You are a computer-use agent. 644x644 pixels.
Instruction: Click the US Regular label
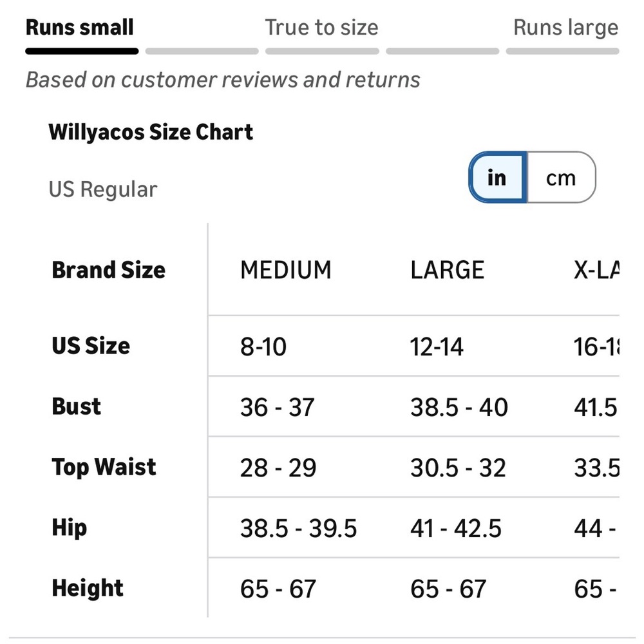102,189
